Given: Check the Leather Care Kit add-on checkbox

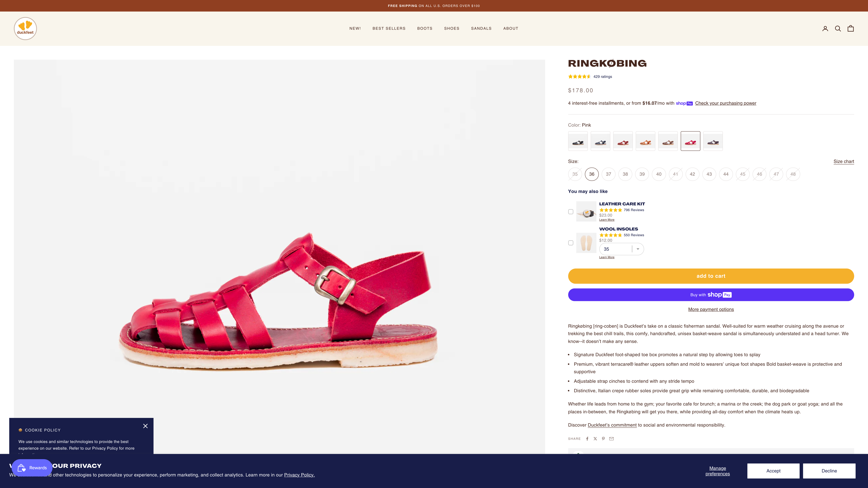Looking at the screenshot, I should pos(571,212).
